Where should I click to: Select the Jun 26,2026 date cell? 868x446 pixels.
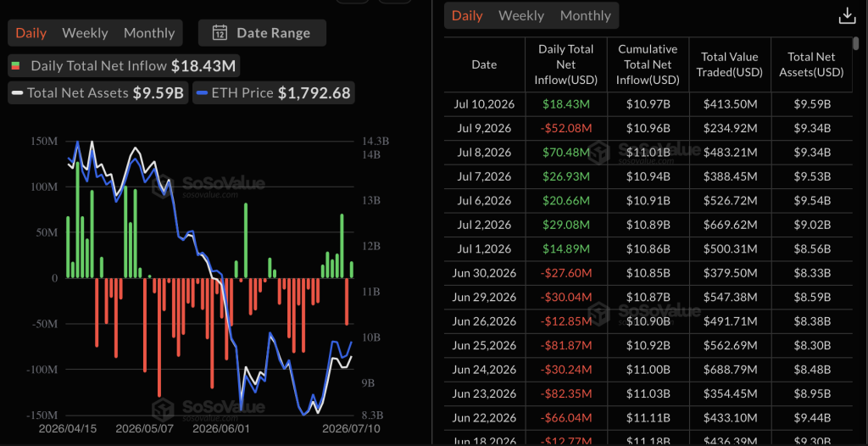pos(484,321)
